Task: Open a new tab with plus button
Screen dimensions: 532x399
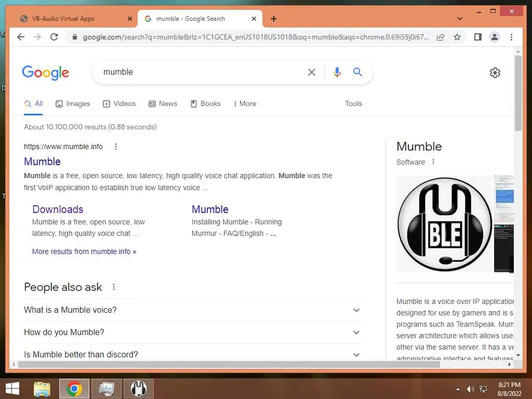Action: (x=274, y=19)
